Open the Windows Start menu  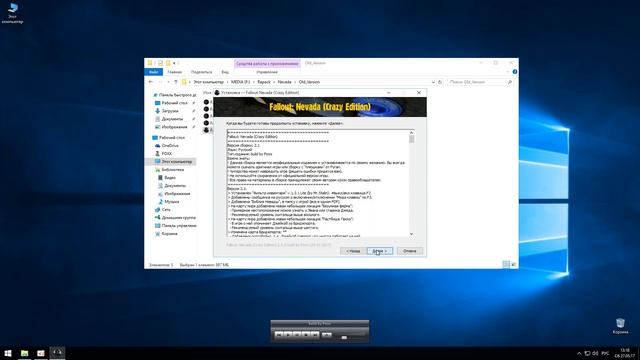click(8, 353)
